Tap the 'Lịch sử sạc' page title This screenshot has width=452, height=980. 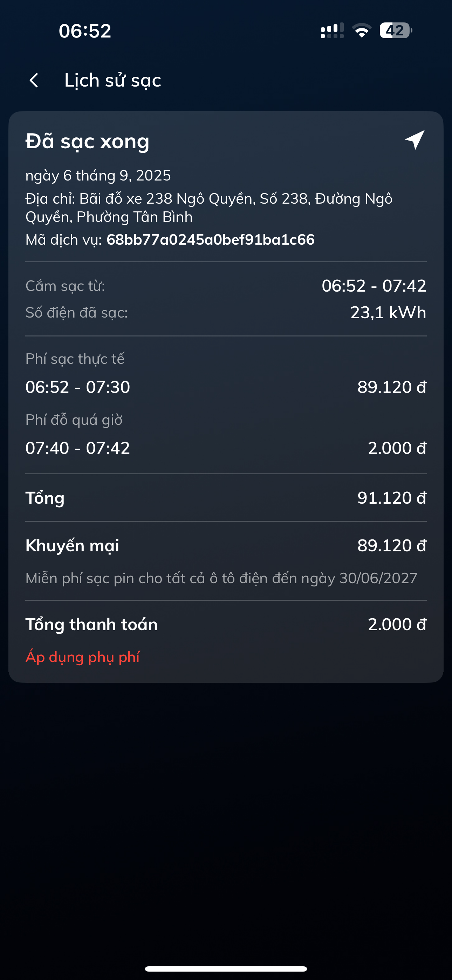(x=112, y=80)
